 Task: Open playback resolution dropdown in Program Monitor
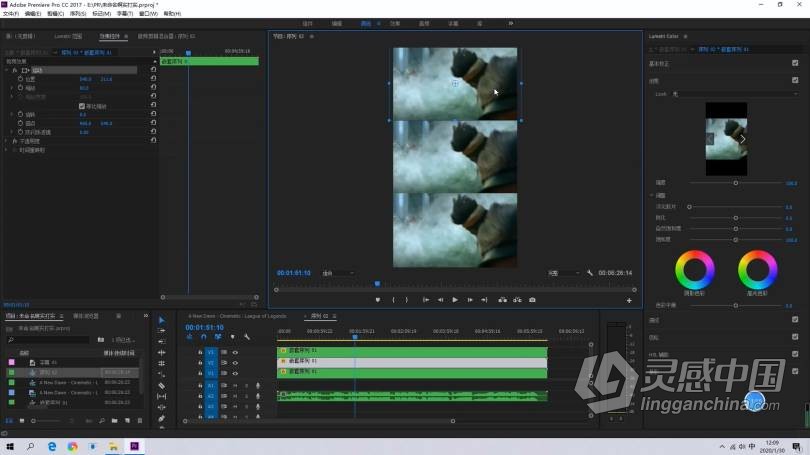click(564, 273)
